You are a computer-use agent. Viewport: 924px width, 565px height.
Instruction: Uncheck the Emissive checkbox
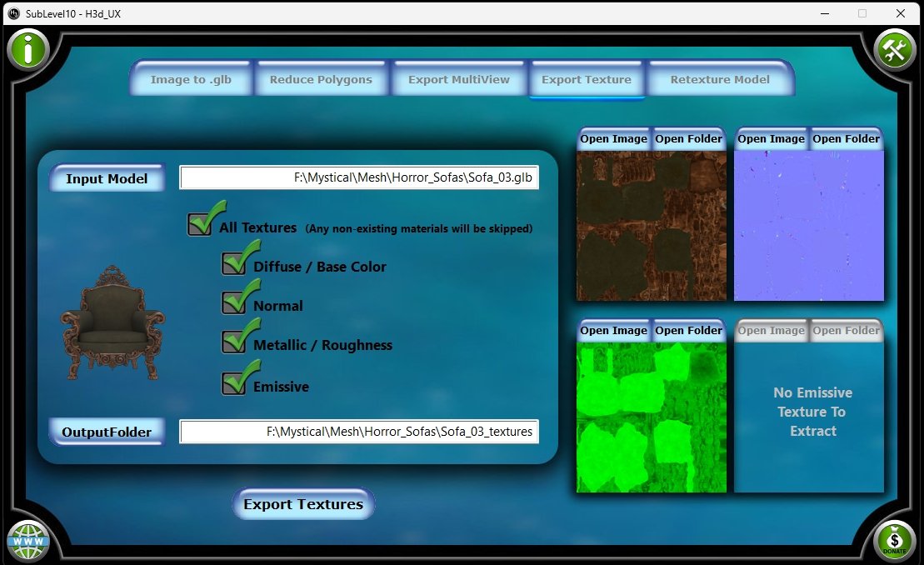tap(234, 383)
